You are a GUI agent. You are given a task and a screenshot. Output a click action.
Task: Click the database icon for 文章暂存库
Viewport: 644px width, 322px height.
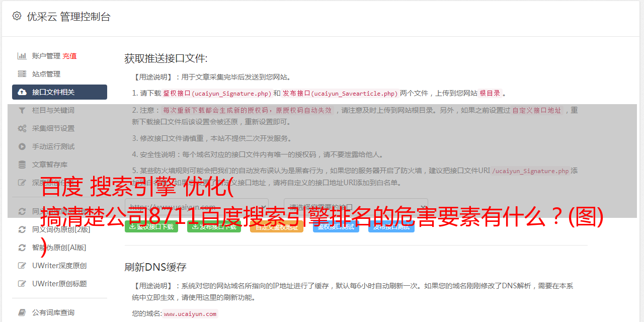(22, 165)
